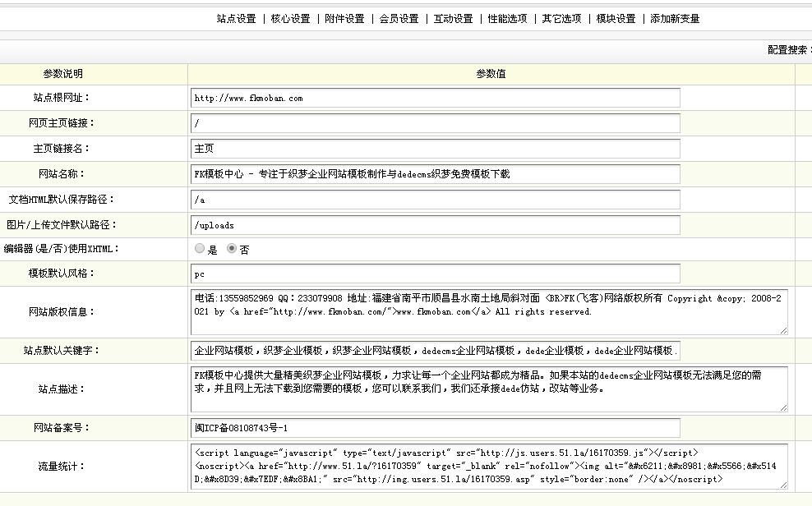Click the 网站版权信息 label
Viewport: 812px width, 506px height.
(x=61, y=312)
